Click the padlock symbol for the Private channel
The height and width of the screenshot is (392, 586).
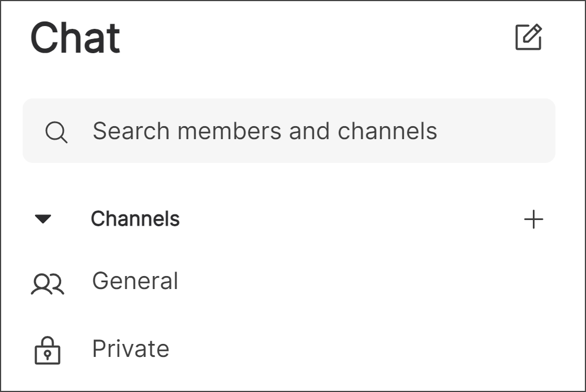pyautogui.click(x=48, y=349)
